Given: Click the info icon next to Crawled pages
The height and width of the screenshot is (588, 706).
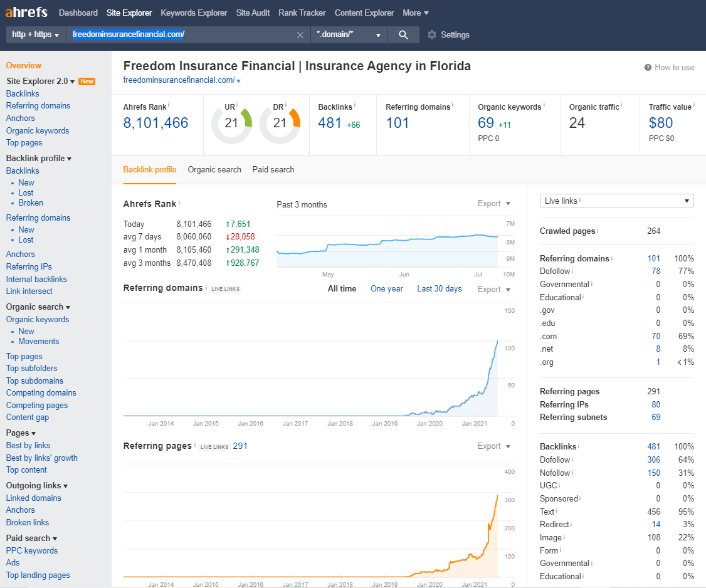Looking at the screenshot, I should click(x=598, y=231).
